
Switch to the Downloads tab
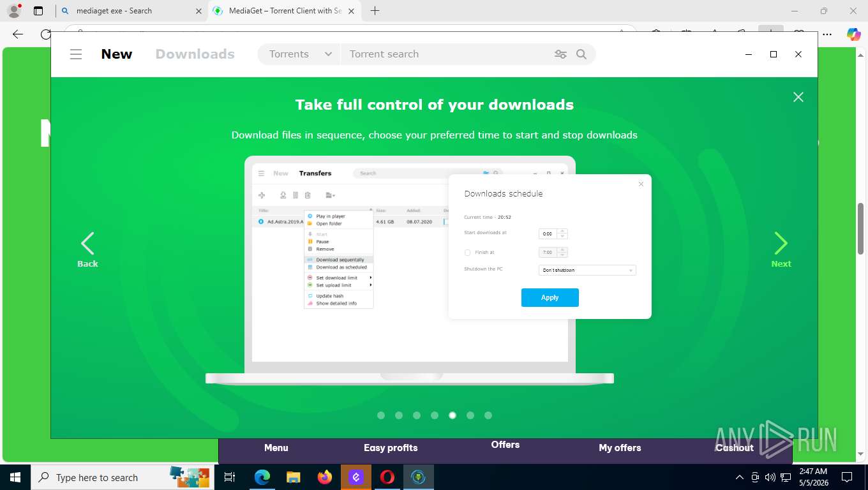(x=195, y=54)
